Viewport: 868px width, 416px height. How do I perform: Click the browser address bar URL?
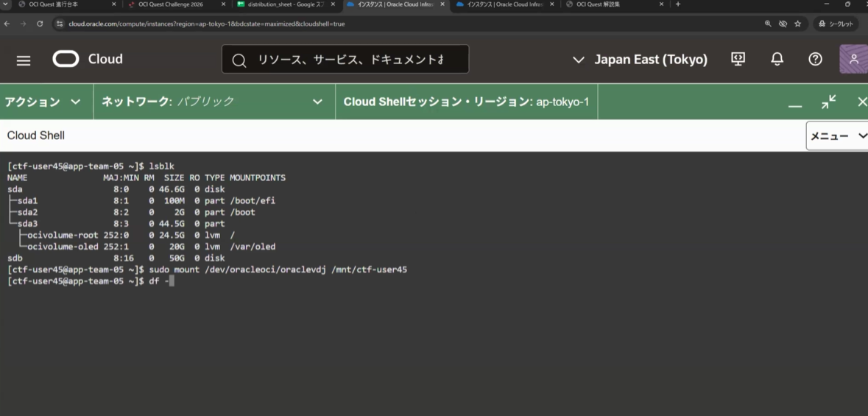coord(206,24)
